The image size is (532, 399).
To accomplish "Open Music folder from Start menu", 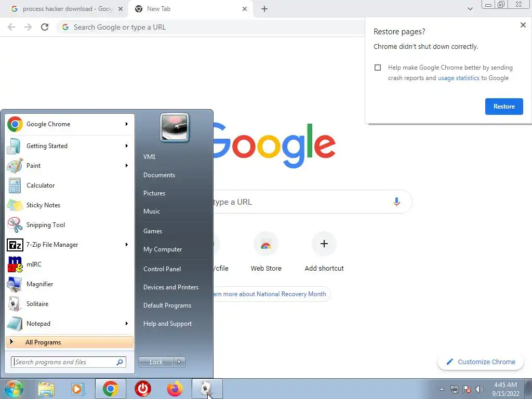I will [x=152, y=211].
